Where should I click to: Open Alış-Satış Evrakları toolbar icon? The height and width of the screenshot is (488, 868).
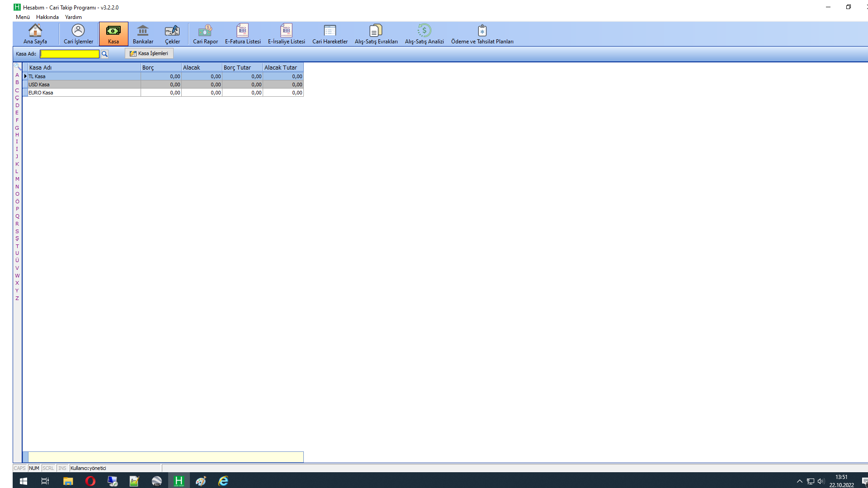pos(376,34)
